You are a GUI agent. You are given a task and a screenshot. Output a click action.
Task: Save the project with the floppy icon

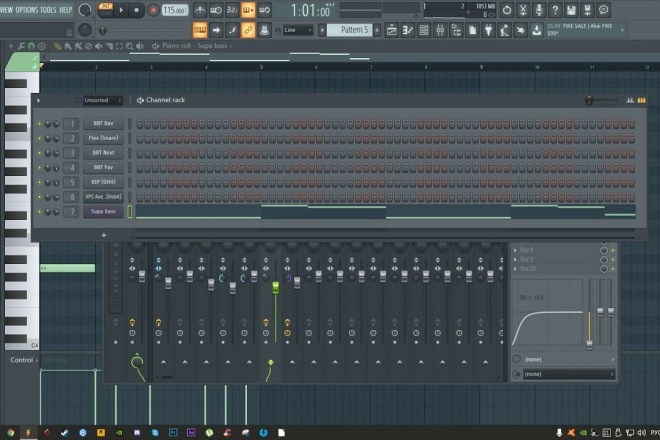click(x=571, y=10)
